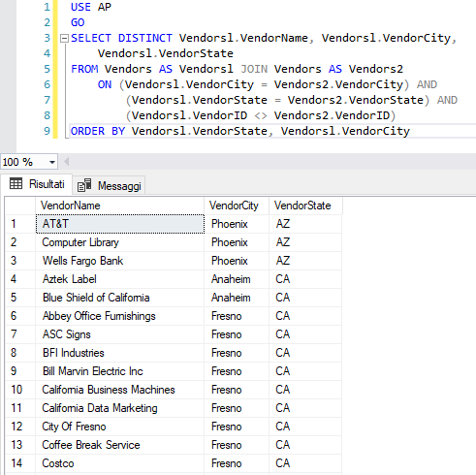The image size is (476, 475).
Task: Click the select-all corner of results grid
Action: [20, 206]
